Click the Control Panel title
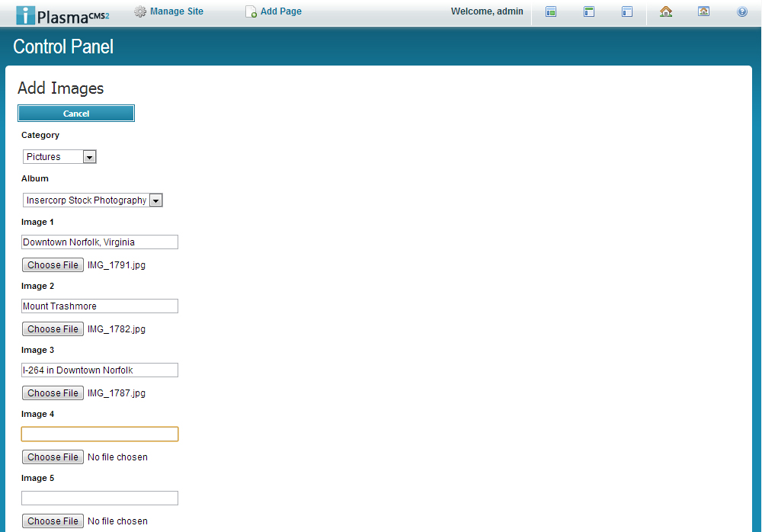Screen dimensions: 762x532 click(63, 46)
